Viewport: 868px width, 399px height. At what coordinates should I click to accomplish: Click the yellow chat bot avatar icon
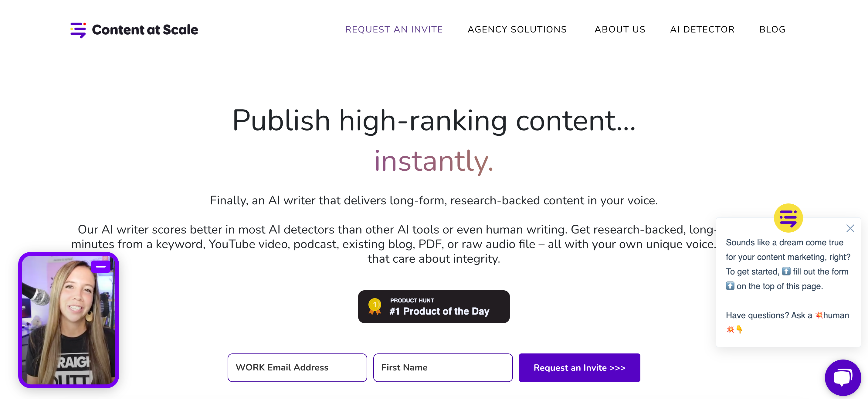[788, 218]
